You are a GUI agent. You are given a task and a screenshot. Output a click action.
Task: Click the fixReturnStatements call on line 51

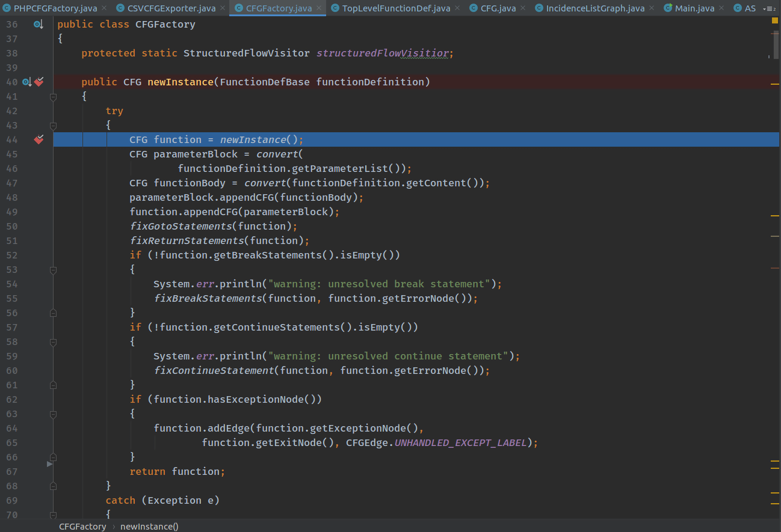[x=187, y=241]
